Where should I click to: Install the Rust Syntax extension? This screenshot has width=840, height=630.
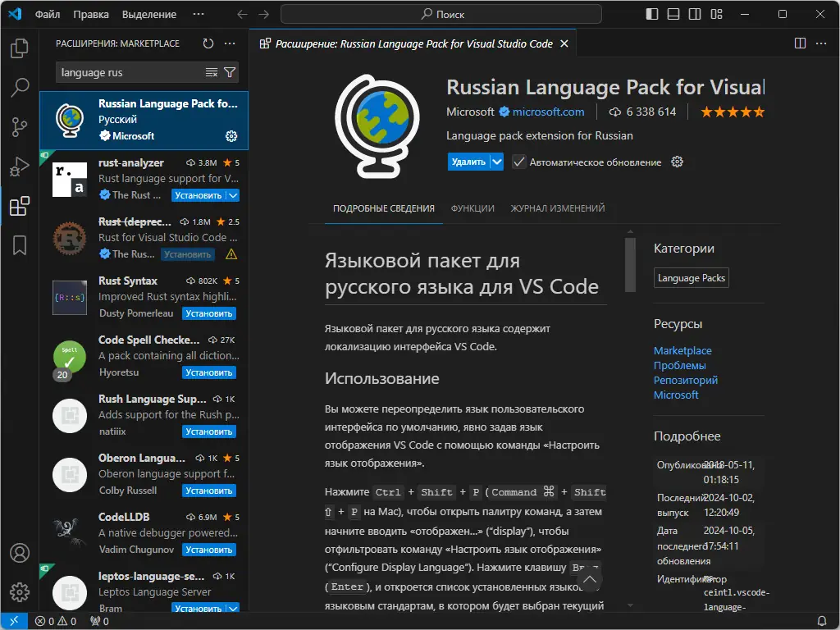tap(209, 313)
